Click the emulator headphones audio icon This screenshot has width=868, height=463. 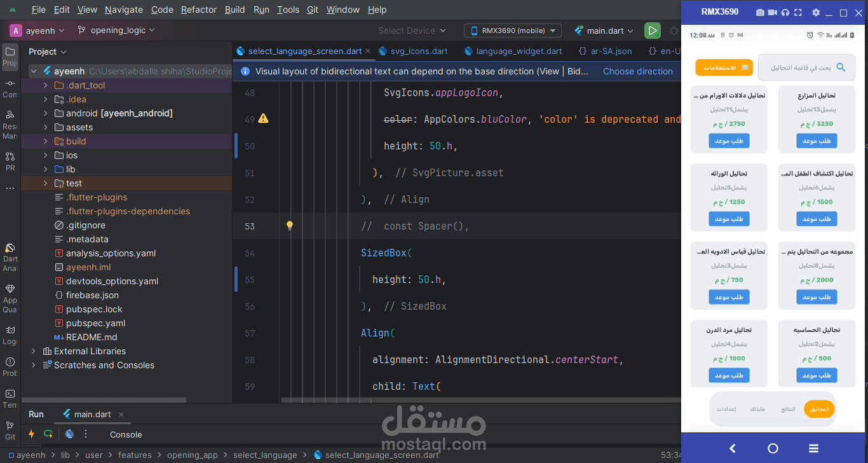pos(785,12)
